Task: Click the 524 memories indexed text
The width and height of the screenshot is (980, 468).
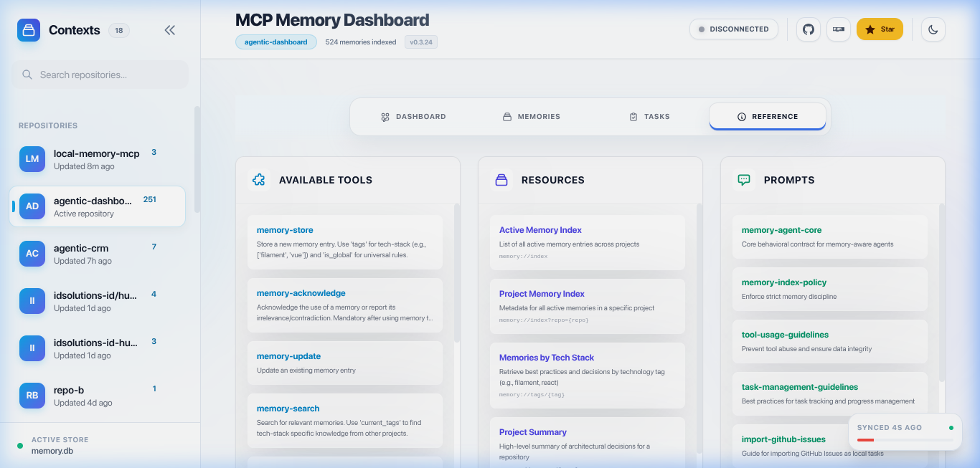Action: (x=361, y=42)
